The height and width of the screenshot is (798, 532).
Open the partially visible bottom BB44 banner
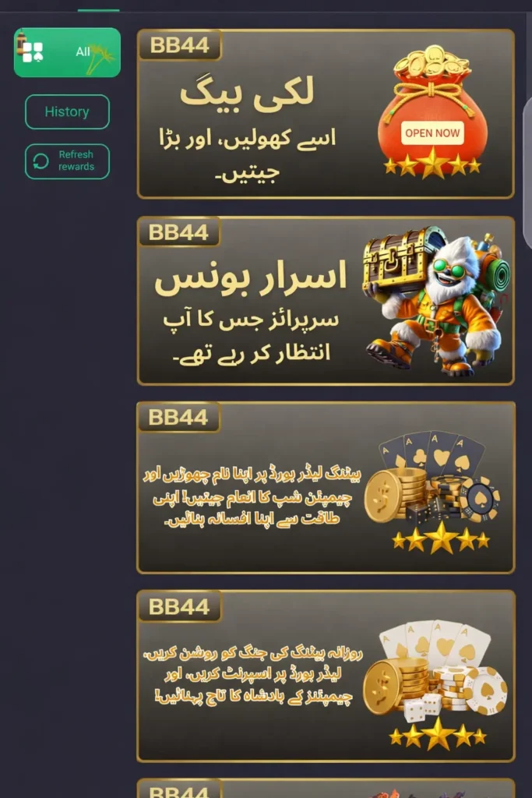(326, 788)
